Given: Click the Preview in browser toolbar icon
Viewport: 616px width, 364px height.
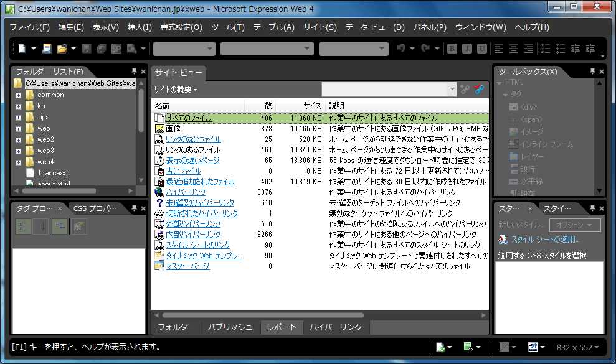Looking at the screenshot, I should (131, 49).
